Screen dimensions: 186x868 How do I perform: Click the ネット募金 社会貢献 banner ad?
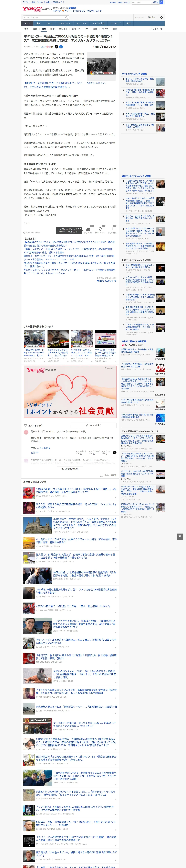pos(70,392)
